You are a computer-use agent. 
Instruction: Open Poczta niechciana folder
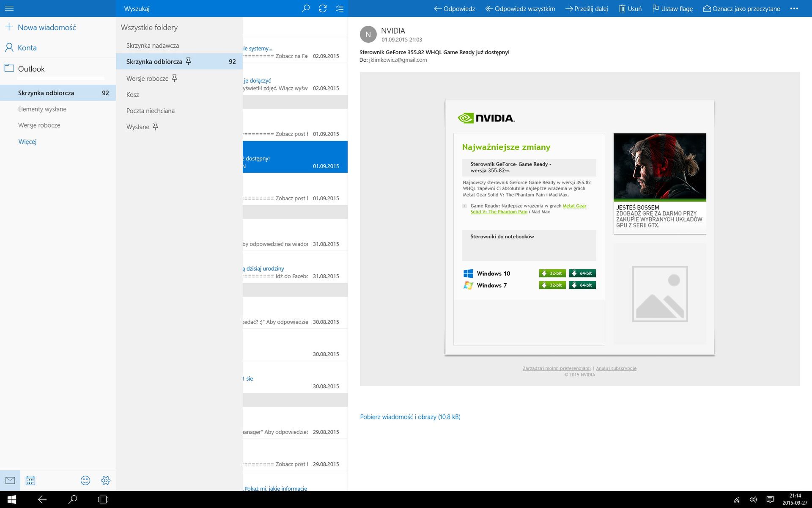pos(151,110)
